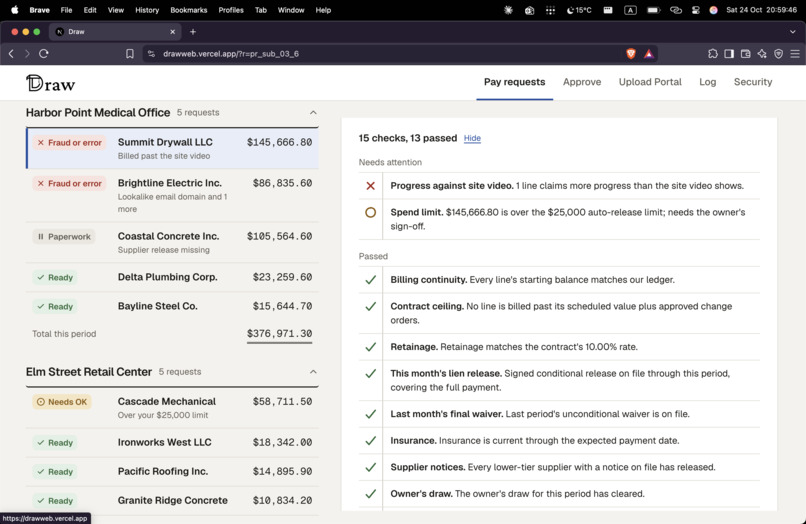Switch to the Approve tab
The width and height of the screenshot is (806, 524).
coord(582,82)
